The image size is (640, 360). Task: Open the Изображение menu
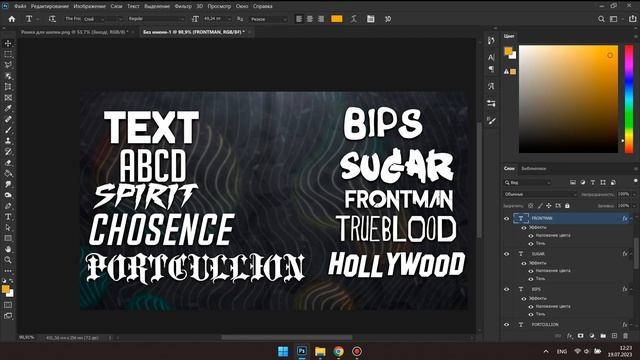tap(89, 6)
